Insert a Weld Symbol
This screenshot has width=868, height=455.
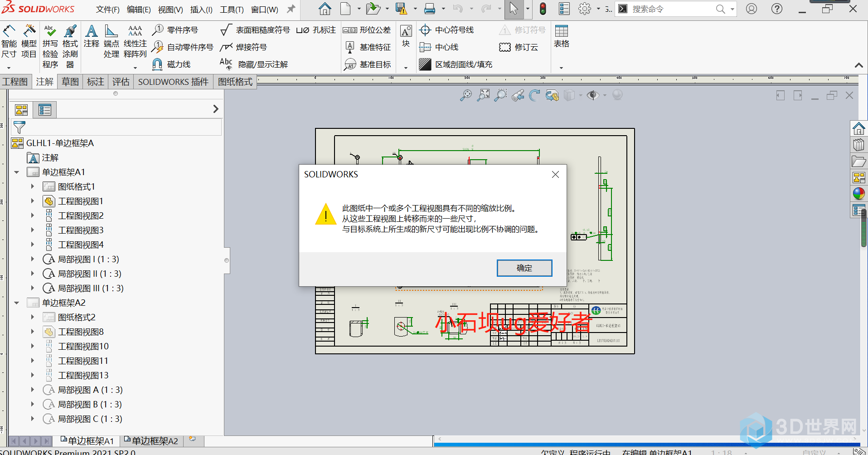pyautogui.click(x=243, y=47)
